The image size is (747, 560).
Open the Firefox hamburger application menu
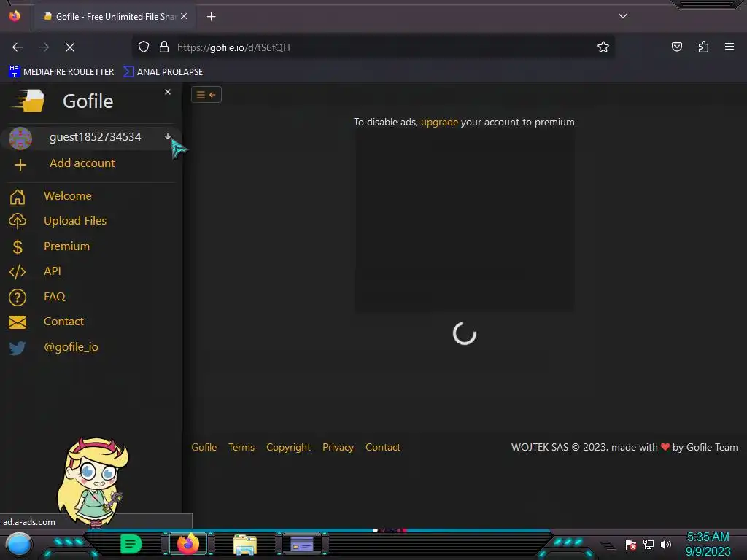pyautogui.click(x=729, y=47)
